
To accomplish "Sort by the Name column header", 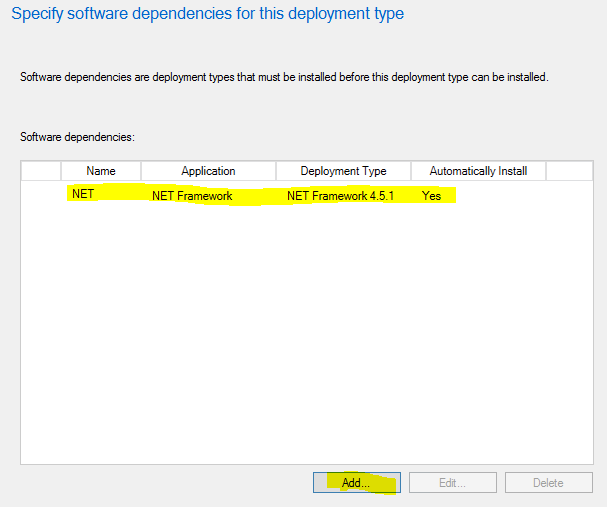I will click(101, 171).
